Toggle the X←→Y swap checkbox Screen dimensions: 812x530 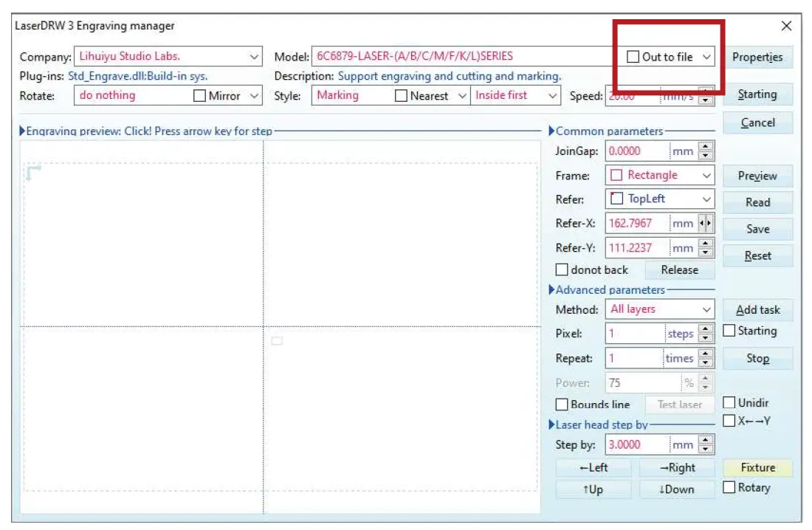[729, 421]
